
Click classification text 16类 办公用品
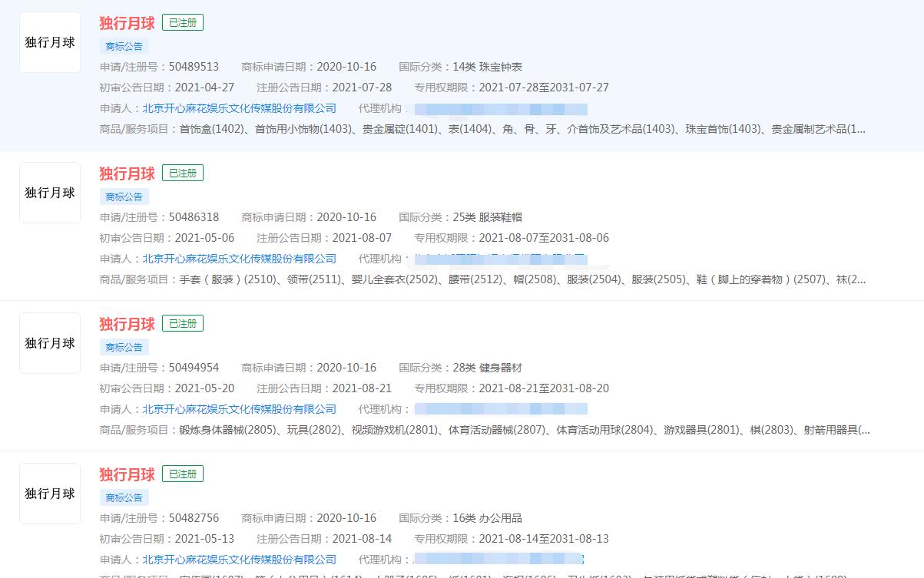click(x=487, y=518)
